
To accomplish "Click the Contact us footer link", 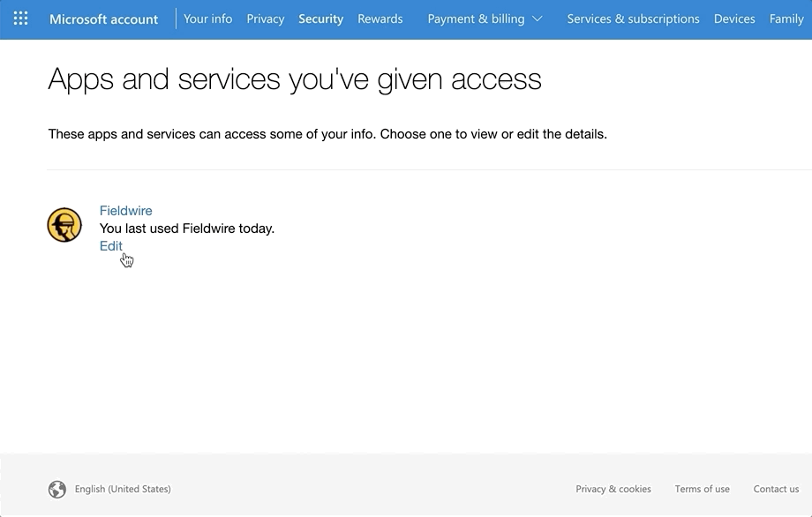I will tap(776, 489).
